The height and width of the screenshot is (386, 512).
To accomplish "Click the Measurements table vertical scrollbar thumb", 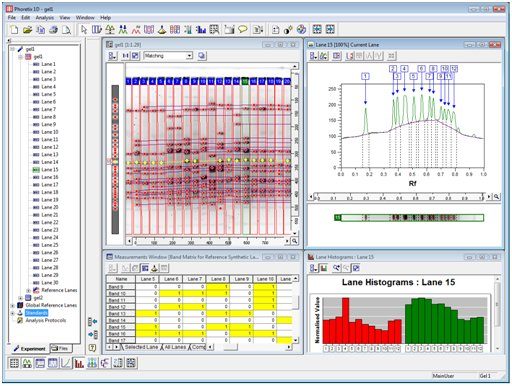I will 295,303.
